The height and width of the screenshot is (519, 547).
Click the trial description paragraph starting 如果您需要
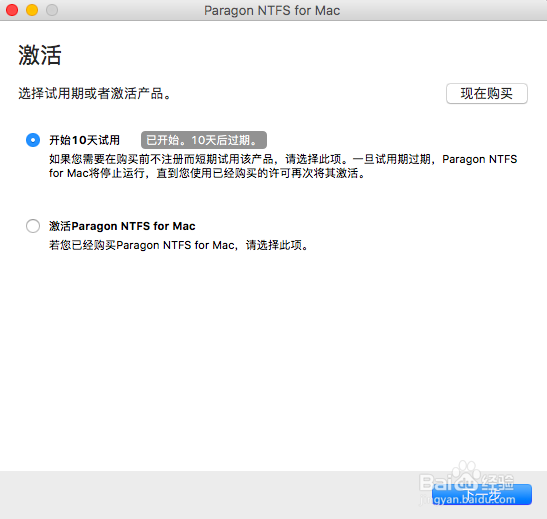[x=283, y=166]
